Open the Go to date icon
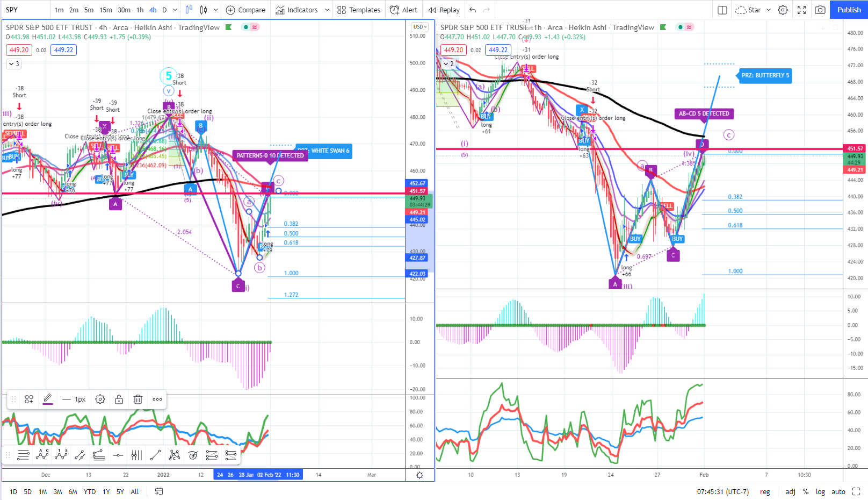Screen dimensions: 868x500 tap(158, 491)
